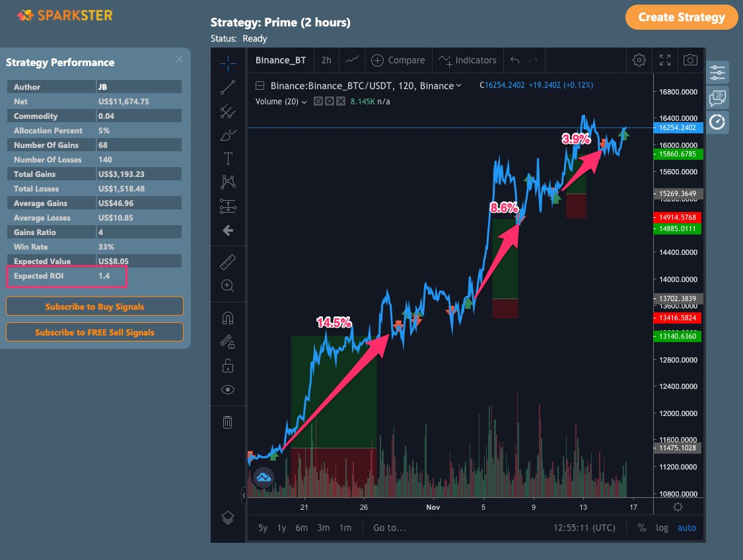Viewport: 743px width, 560px height.
Task: Take a chart snapshot with camera icon
Action: [x=690, y=60]
